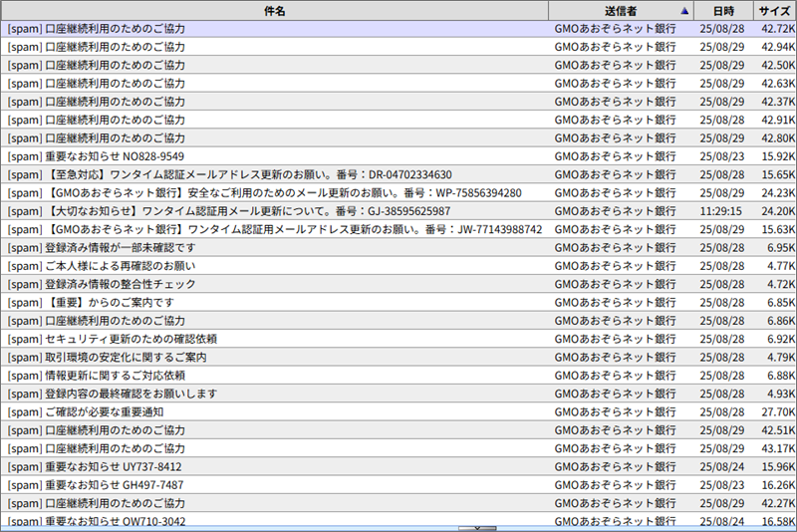Select the 口座継続利用 message sized 42.80K
The width and height of the screenshot is (797, 532).
point(398,138)
